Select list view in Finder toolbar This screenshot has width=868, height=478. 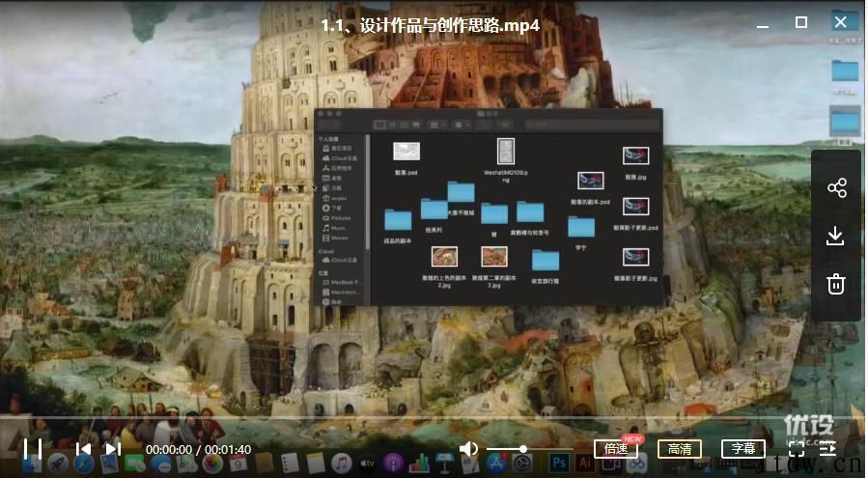(x=392, y=126)
